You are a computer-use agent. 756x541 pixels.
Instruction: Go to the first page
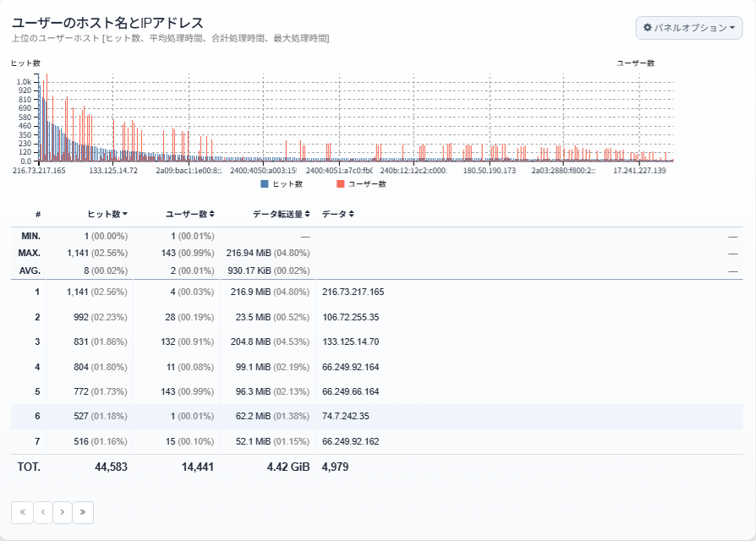pos(22,512)
